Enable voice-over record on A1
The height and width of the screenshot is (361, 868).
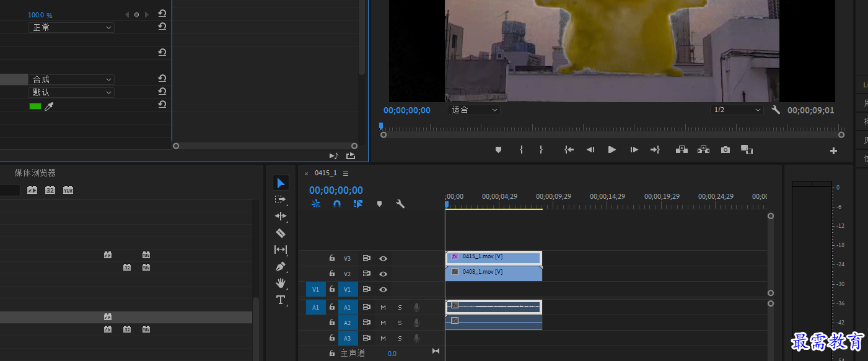click(417, 307)
